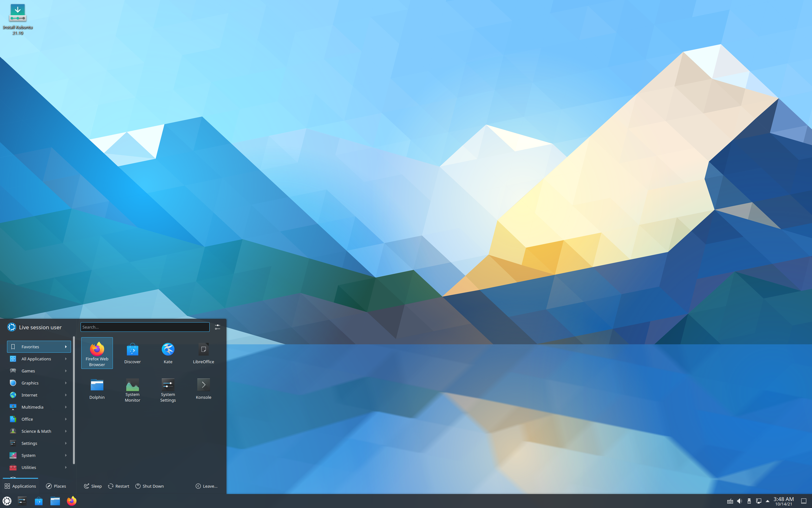
Task: Expand the Multimedia category
Action: pos(39,407)
